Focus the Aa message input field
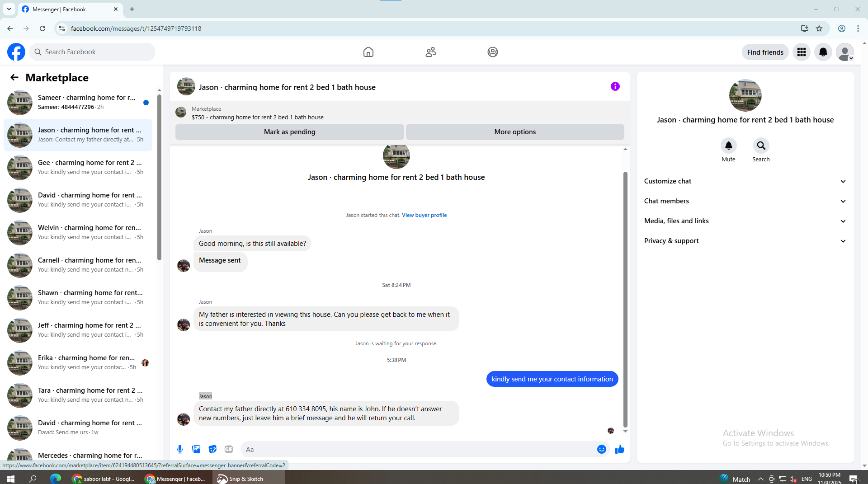868x484 pixels. pos(425,449)
